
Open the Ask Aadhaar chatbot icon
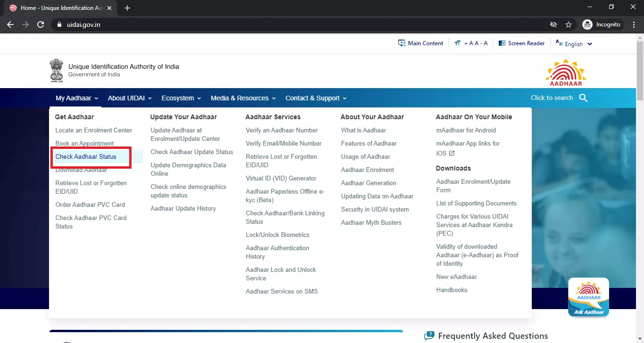(588, 297)
